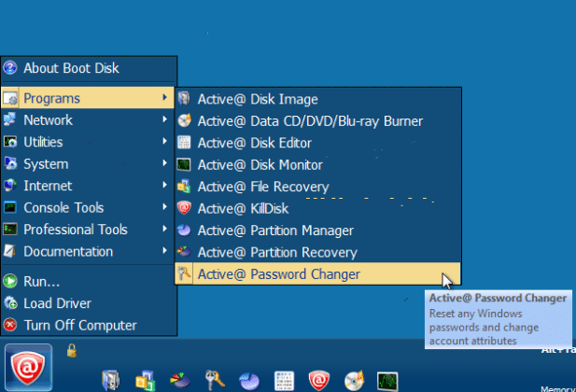
Task: Launch Active@ Disk Image from Programs submenu
Action: [317, 99]
